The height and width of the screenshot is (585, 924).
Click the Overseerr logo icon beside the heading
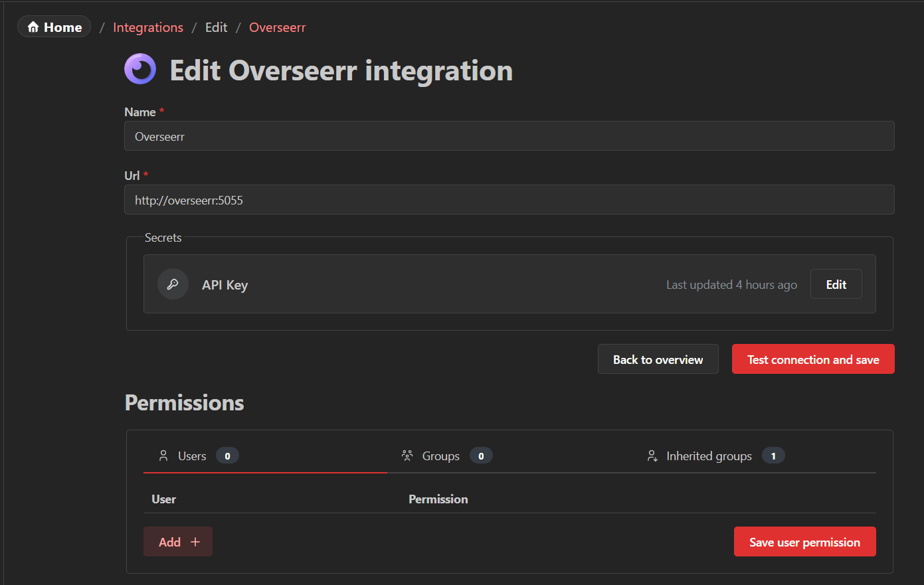[x=140, y=69]
